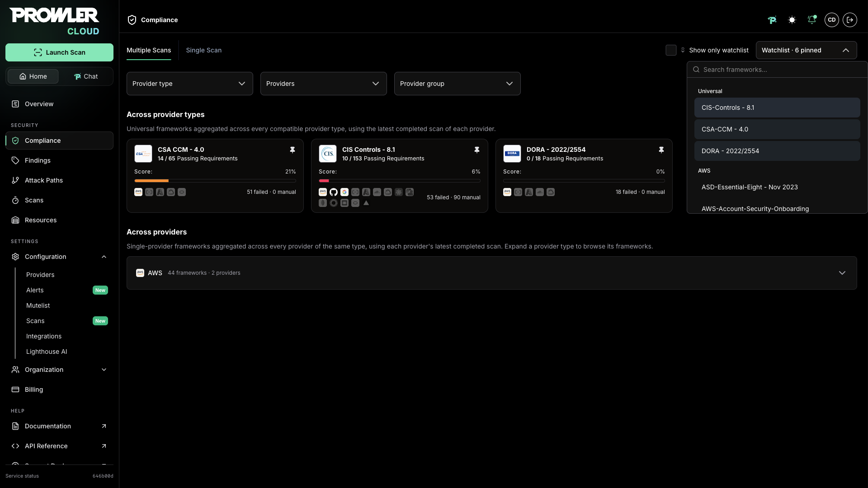Viewport: 868px width, 488px height.
Task: Open Overview from the sidebar
Action: coord(59,104)
